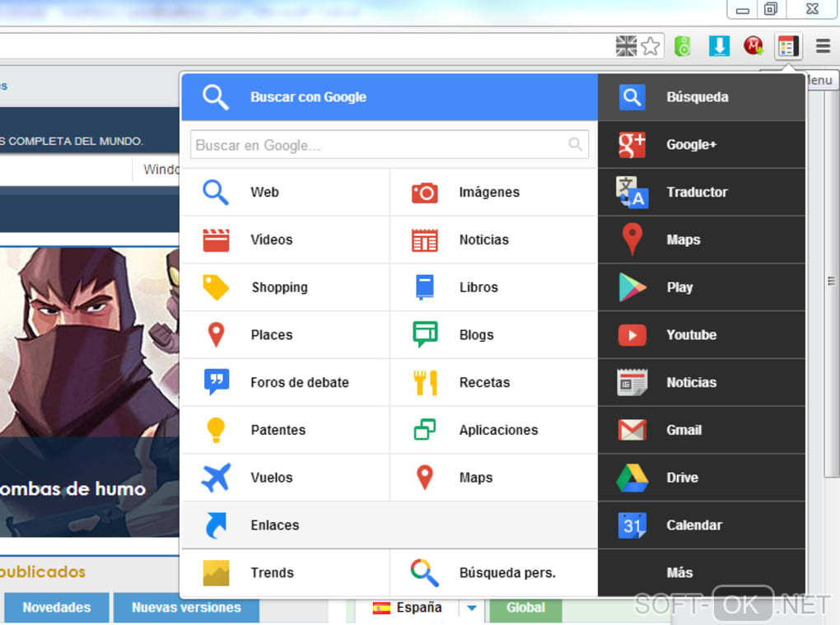
Task: Click the blue download arrow extension icon
Action: click(719, 46)
